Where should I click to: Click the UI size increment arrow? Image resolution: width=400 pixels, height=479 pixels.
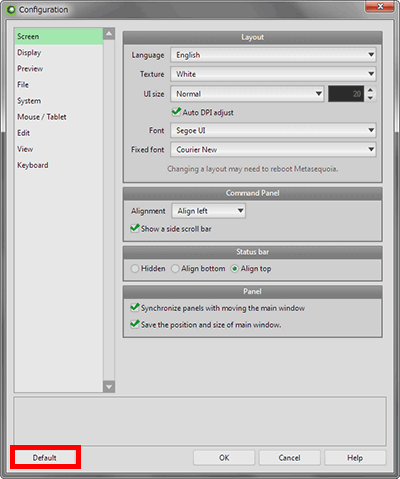(370, 90)
